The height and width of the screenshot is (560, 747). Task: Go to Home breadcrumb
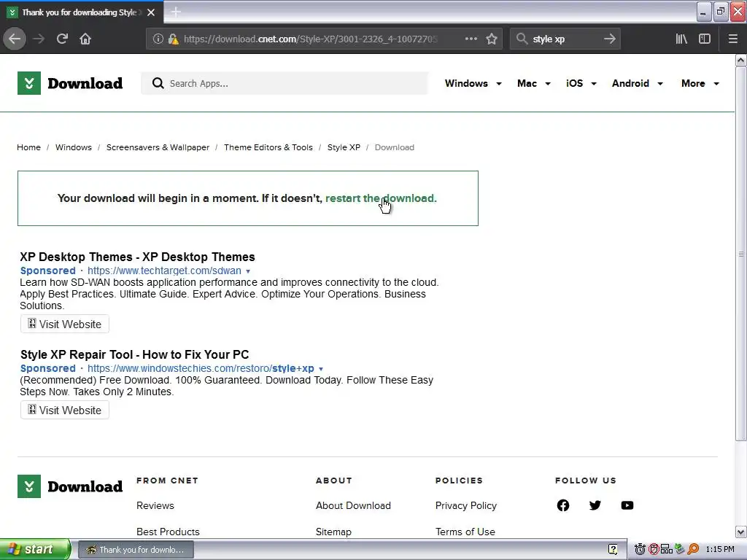(x=28, y=147)
